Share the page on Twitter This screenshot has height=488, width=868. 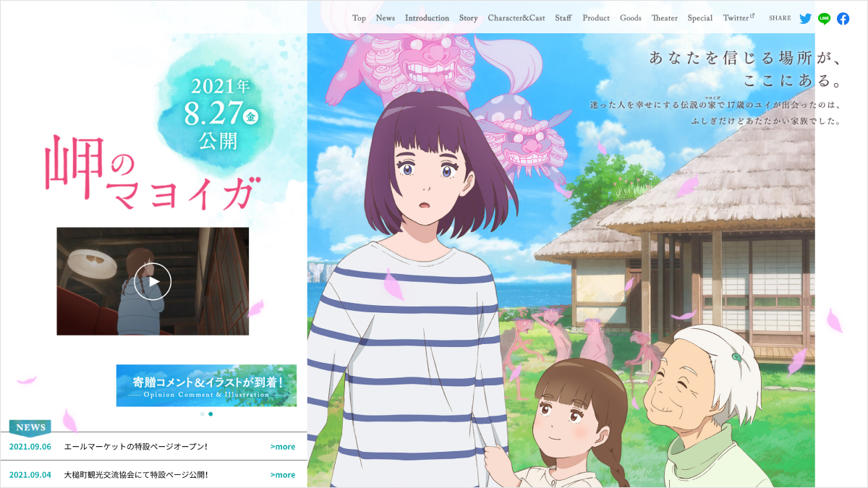pyautogui.click(x=805, y=19)
